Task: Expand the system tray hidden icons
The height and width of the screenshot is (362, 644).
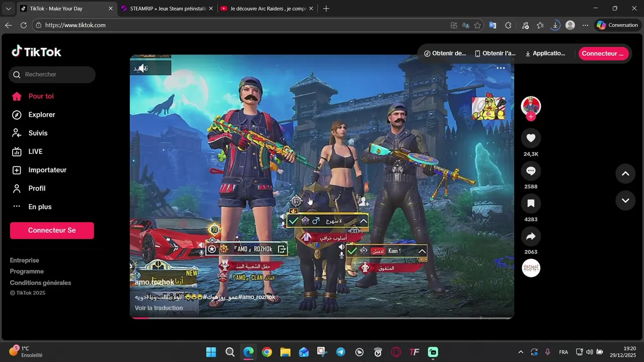Action: [520, 352]
